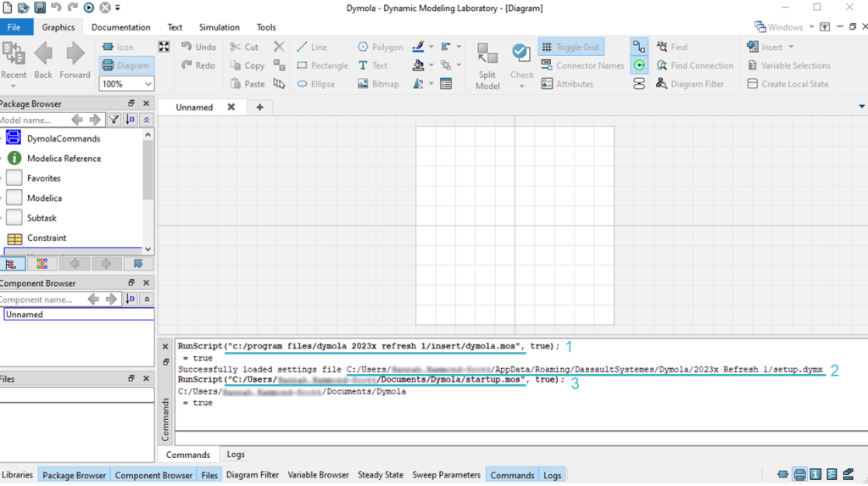Select the Polygon drawing tool
The image size is (868, 486).
[381, 47]
